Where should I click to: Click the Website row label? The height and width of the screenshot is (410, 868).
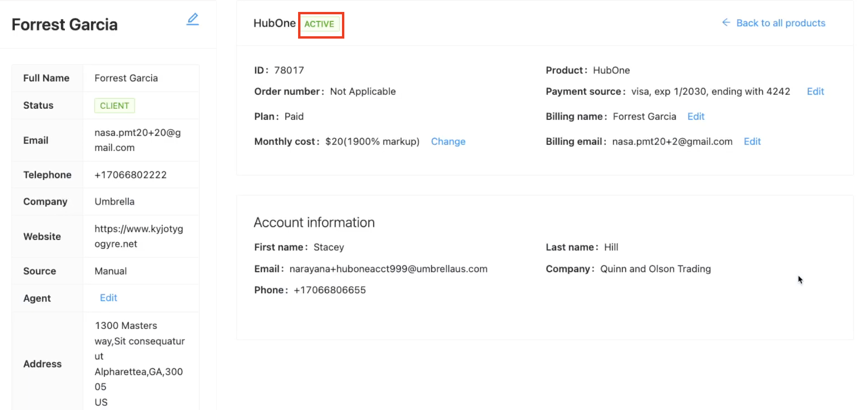coord(42,236)
